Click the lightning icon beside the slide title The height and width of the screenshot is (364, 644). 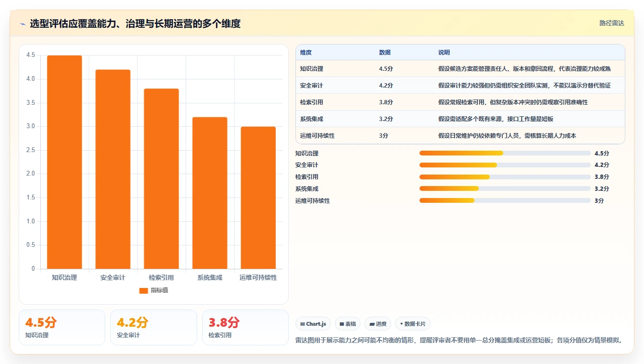23,23
